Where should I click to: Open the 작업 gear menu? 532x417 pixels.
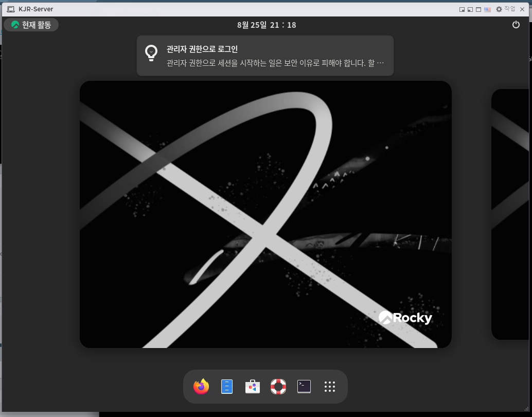[505, 9]
